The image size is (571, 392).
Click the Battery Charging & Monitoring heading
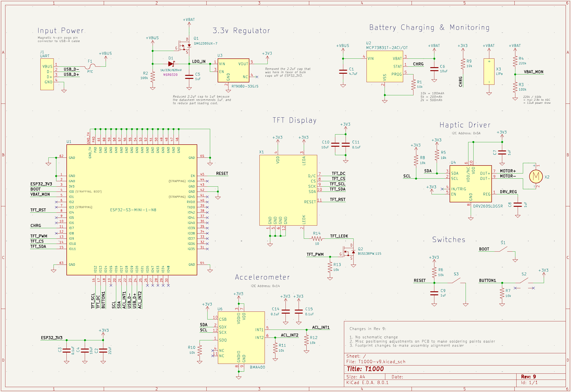[429, 27]
